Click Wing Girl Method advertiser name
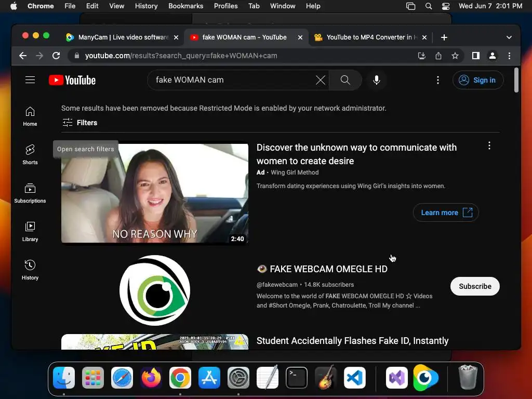This screenshot has height=399, width=532. coord(295,172)
